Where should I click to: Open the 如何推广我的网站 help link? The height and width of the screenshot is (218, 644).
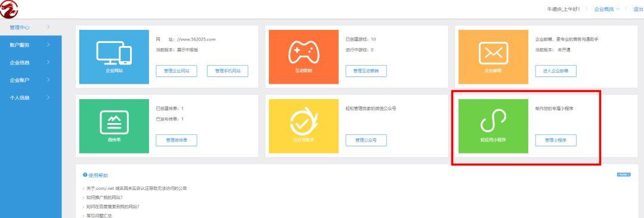pyautogui.click(x=104, y=198)
